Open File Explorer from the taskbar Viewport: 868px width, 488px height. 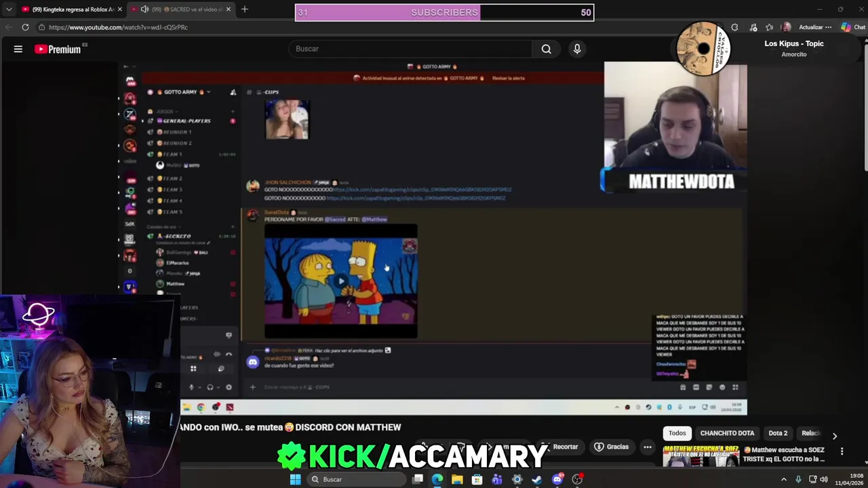[x=457, y=479]
